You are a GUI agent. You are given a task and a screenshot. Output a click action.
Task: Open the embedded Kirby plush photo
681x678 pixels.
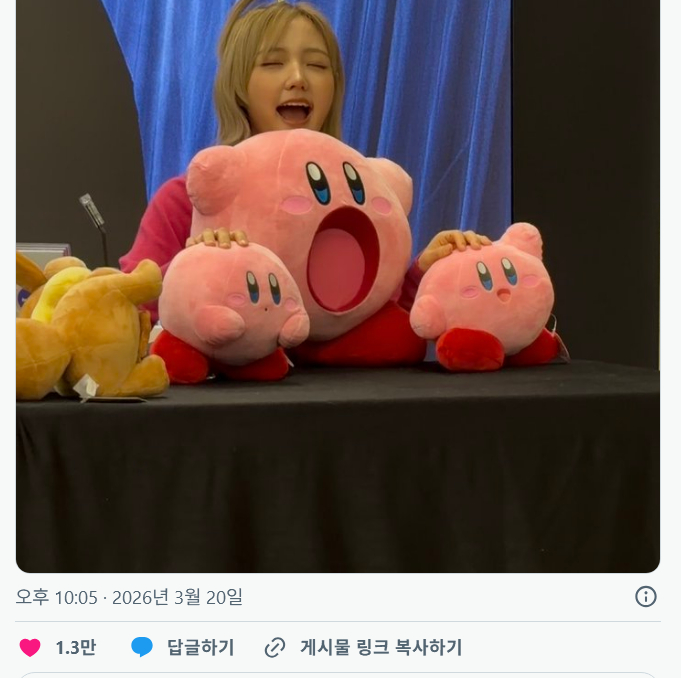click(338, 286)
